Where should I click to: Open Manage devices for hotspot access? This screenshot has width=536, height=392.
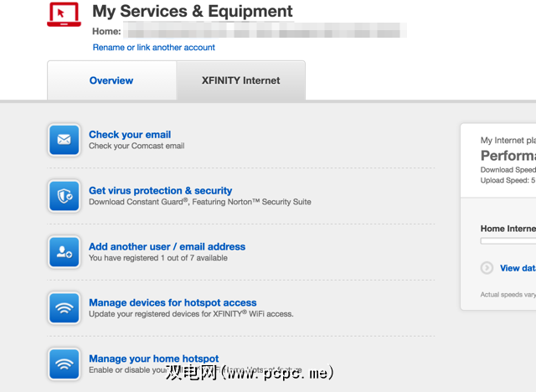[x=173, y=302]
